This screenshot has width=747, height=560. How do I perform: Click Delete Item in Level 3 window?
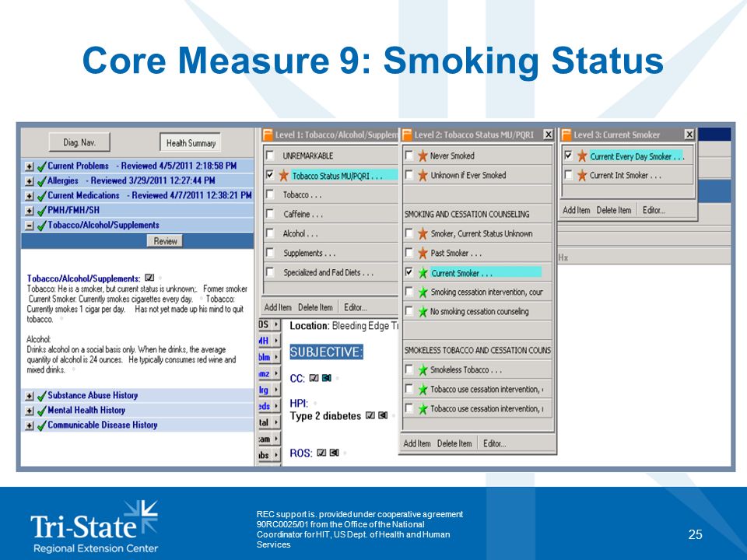[x=614, y=210]
